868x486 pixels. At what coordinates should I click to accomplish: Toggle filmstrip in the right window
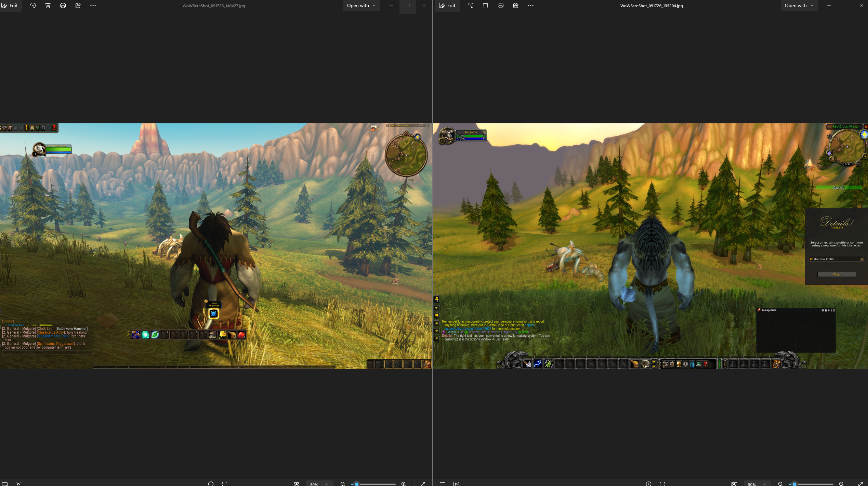coord(443,484)
